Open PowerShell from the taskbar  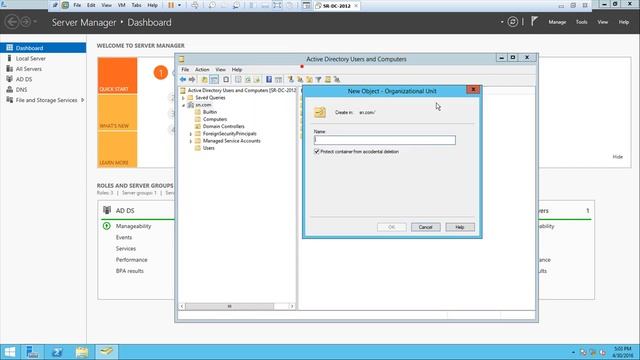(x=57, y=352)
